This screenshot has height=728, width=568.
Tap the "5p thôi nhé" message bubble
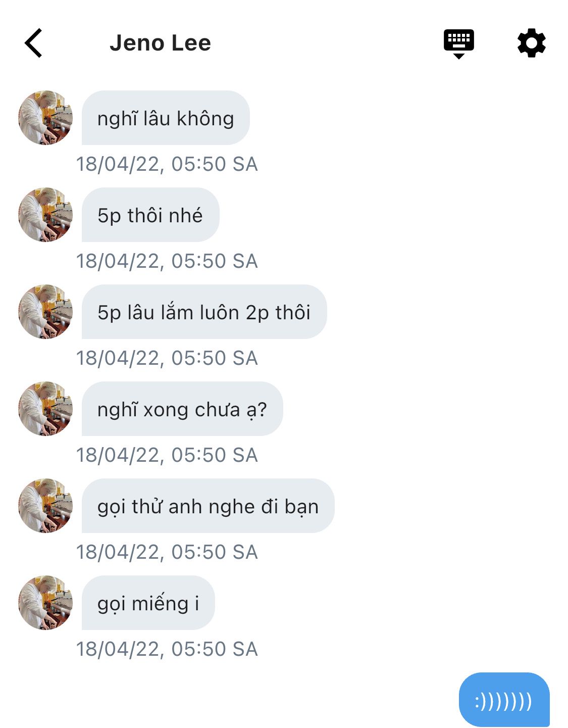(150, 215)
